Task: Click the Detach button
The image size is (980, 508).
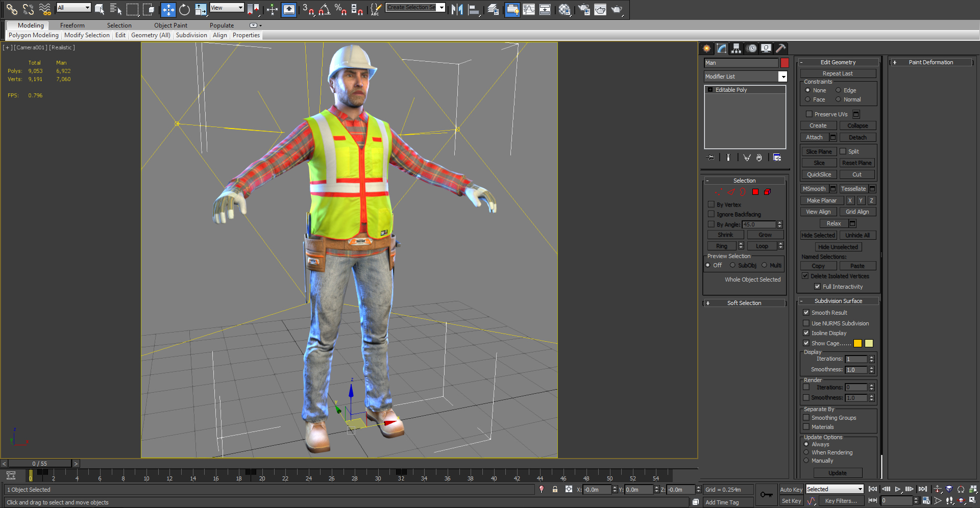Action: [x=857, y=137]
